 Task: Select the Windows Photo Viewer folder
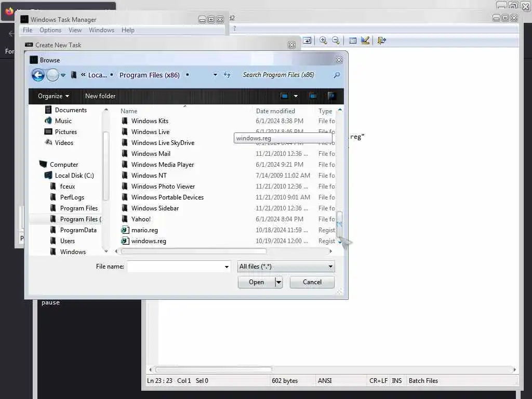(x=163, y=187)
